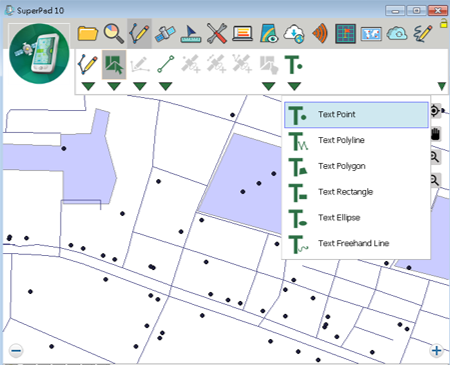Screen dimensions: 450x365
Task: Activate the select feature arrow tool
Action: 114,64
